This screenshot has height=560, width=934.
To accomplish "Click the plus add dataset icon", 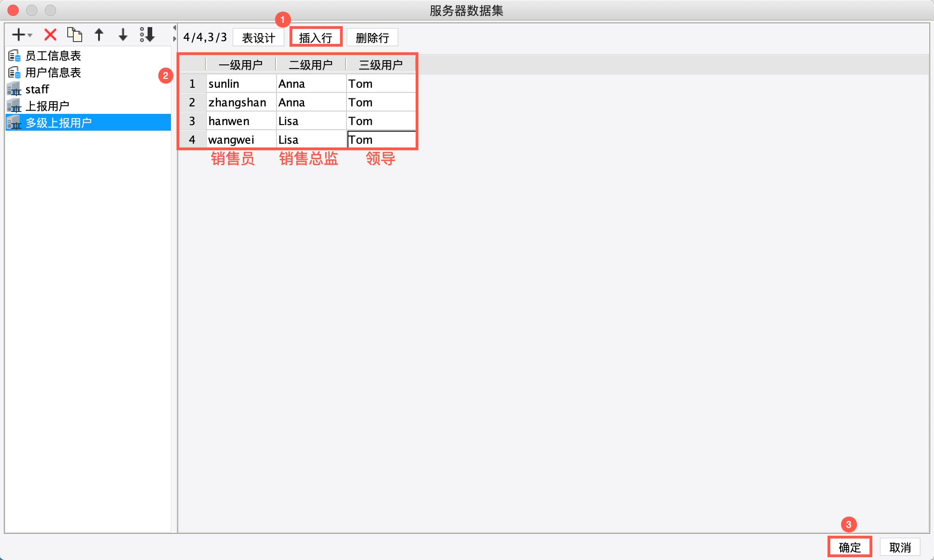I will pos(18,35).
